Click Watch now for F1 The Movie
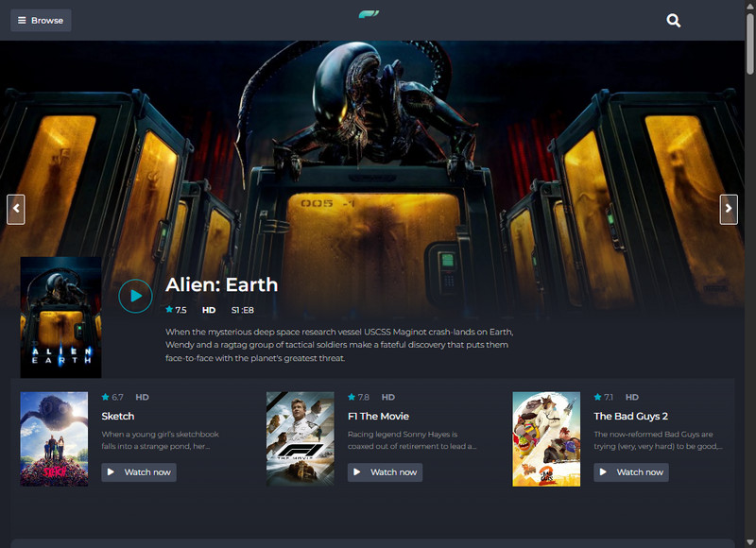Viewport: 756px width, 548px height. click(386, 472)
